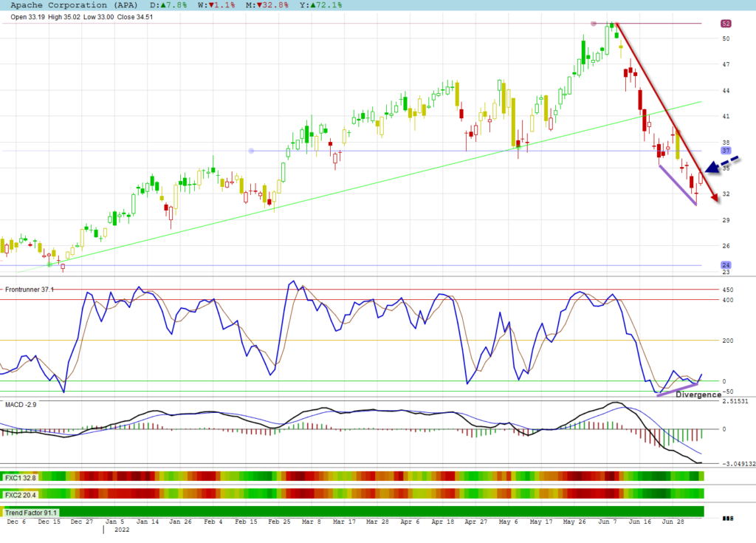The height and width of the screenshot is (543, 756).
Task: Click the May 26 date label
Action: pyautogui.click(x=574, y=522)
